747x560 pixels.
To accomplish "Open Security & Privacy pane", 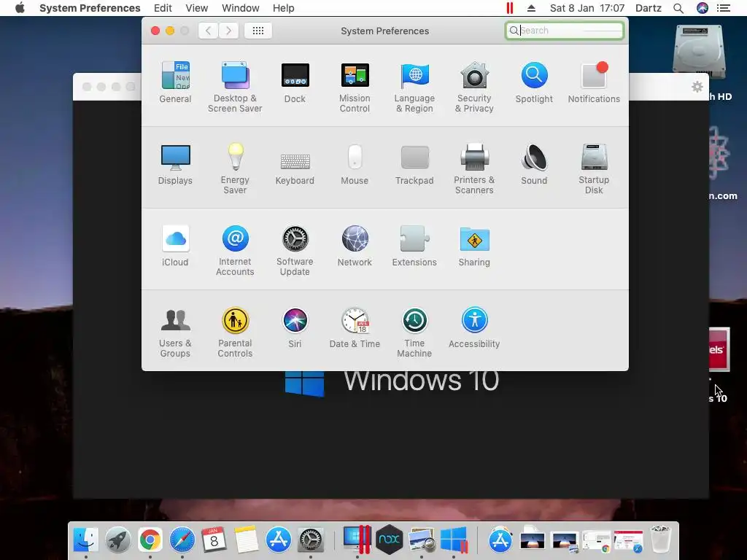I will (474, 87).
